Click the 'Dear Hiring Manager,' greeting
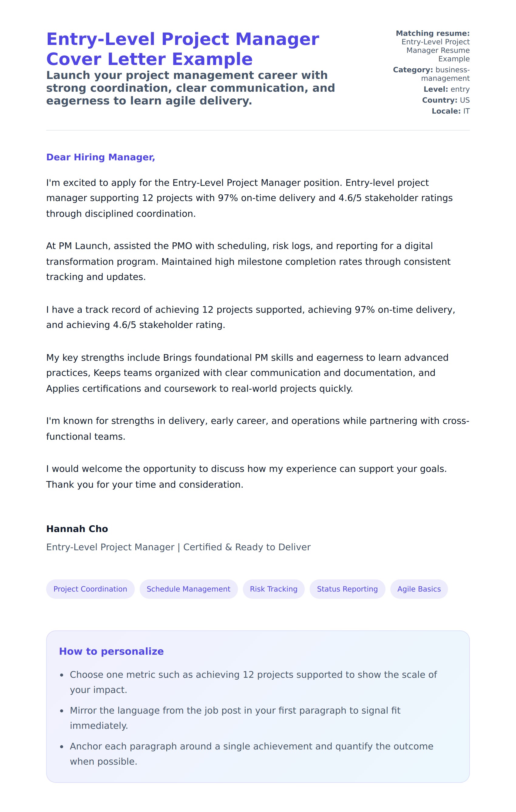516x812 pixels. [x=100, y=157]
